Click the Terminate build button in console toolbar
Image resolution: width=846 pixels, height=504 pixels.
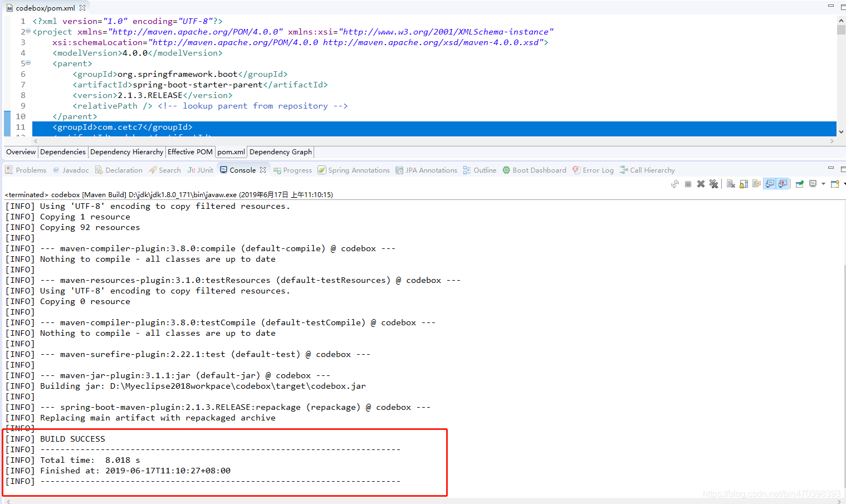point(688,184)
